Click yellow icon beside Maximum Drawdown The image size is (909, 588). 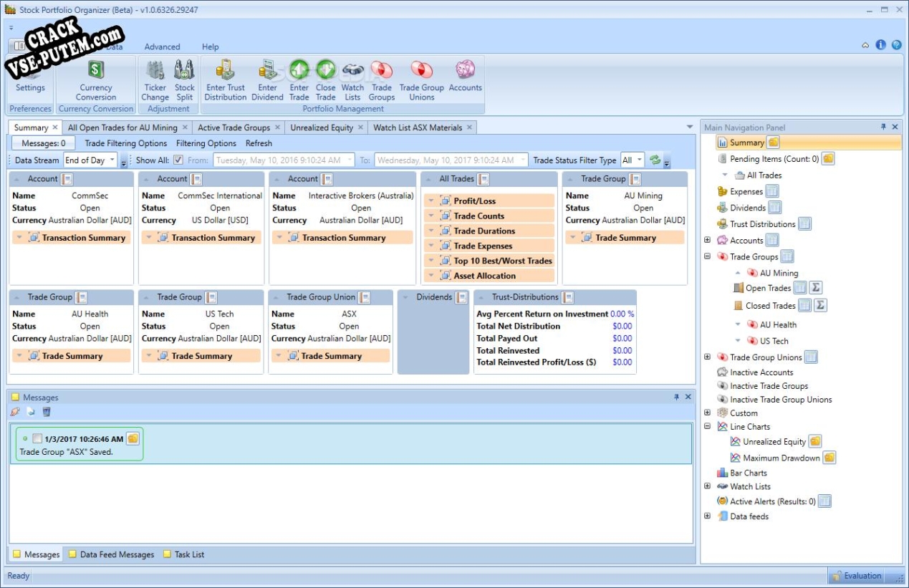tap(829, 458)
